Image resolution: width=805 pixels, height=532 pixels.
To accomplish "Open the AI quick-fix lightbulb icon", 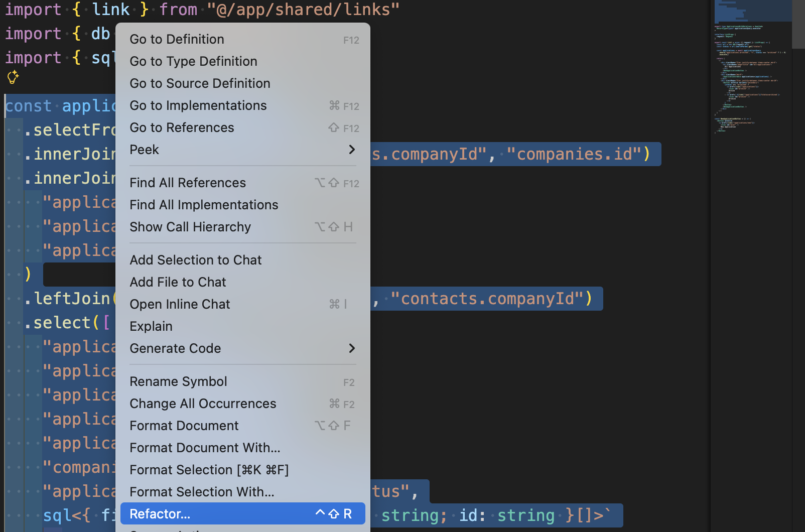I will pos(13,77).
